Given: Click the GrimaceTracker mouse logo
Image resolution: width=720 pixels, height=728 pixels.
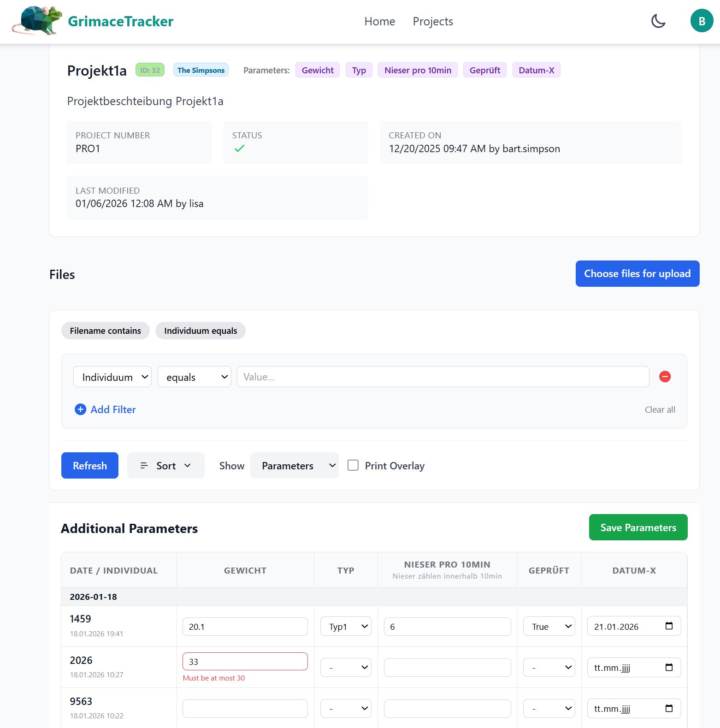Looking at the screenshot, I should tap(37, 21).
